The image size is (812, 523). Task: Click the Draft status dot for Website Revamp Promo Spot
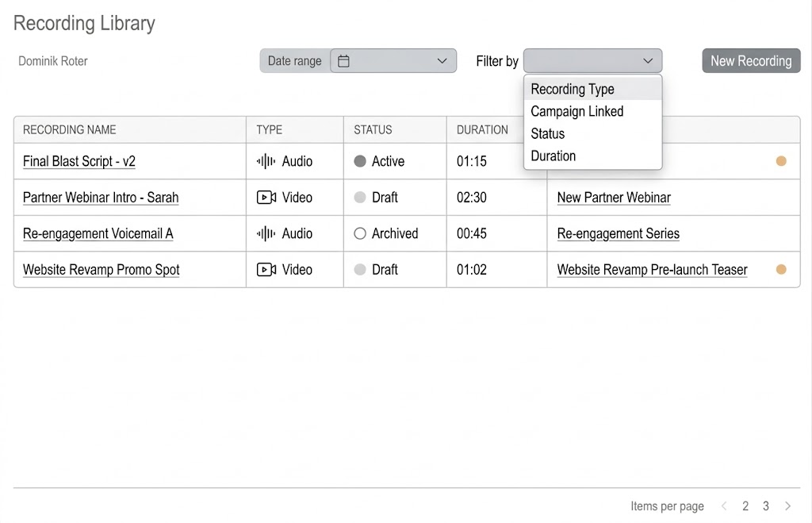click(360, 270)
